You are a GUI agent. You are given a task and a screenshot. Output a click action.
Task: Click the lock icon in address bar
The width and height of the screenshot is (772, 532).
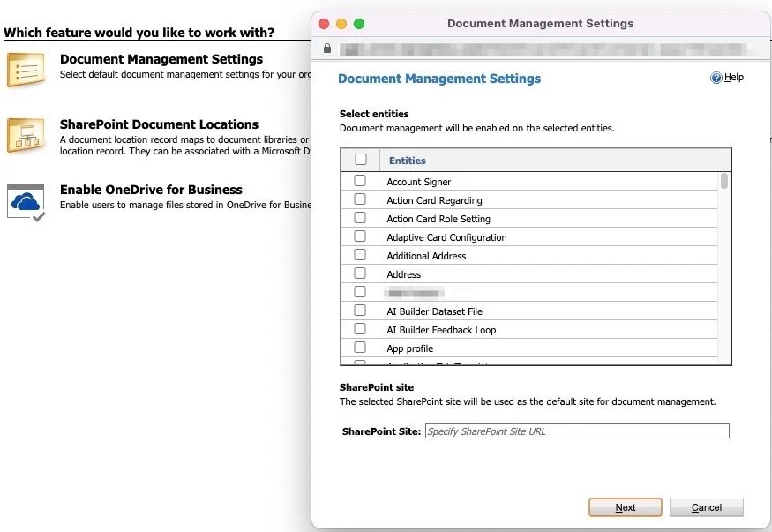tap(327, 49)
